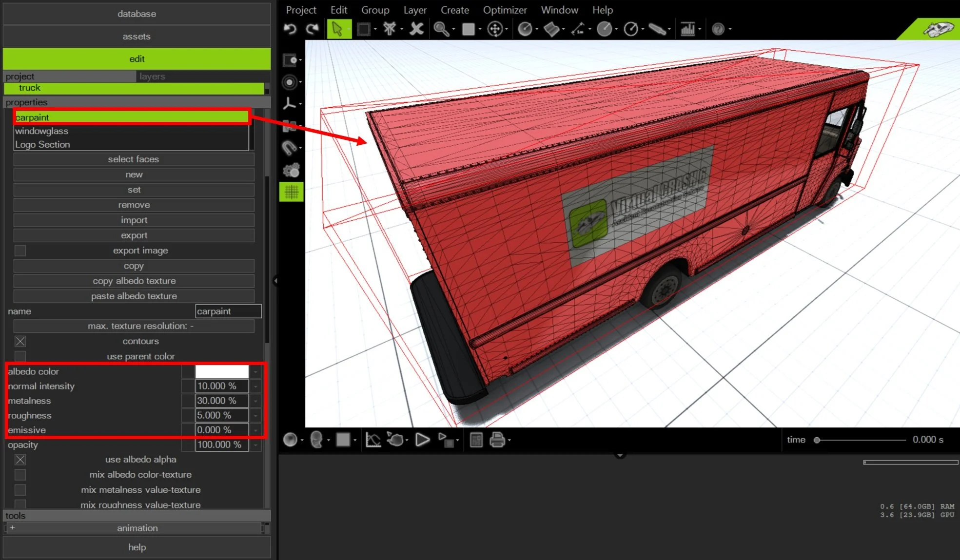The height and width of the screenshot is (560, 960).
Task: Click the delete X icon
Action: click(416, 29)
